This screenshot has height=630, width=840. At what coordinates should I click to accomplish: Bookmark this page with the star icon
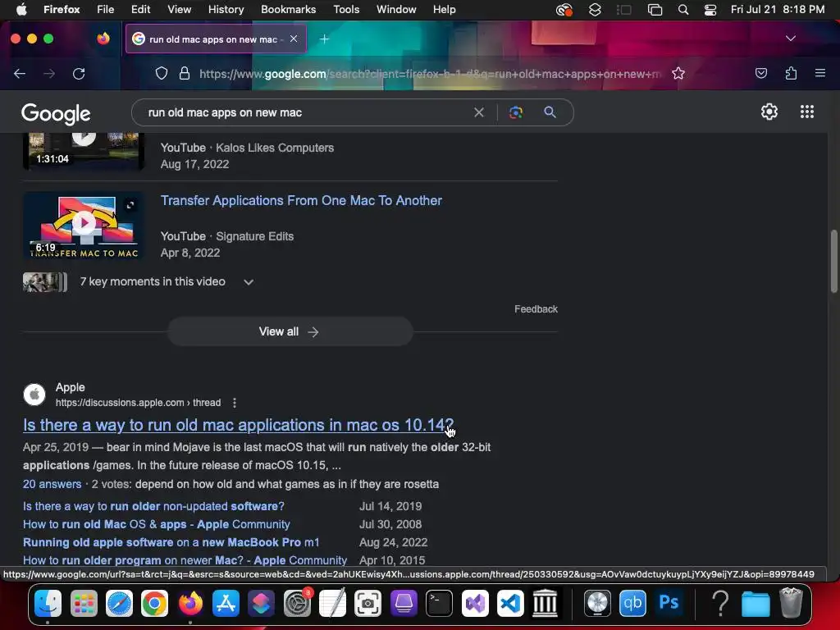[678, 73]
